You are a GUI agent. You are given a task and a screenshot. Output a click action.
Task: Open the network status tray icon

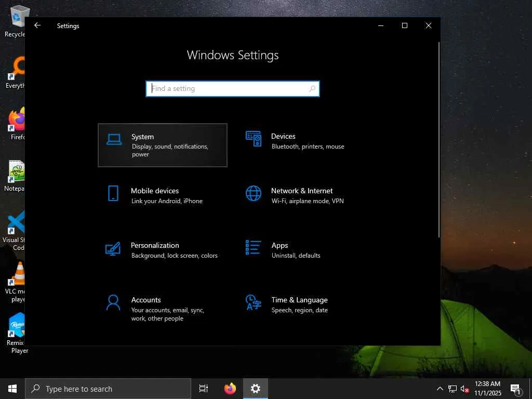click(453, 389)
